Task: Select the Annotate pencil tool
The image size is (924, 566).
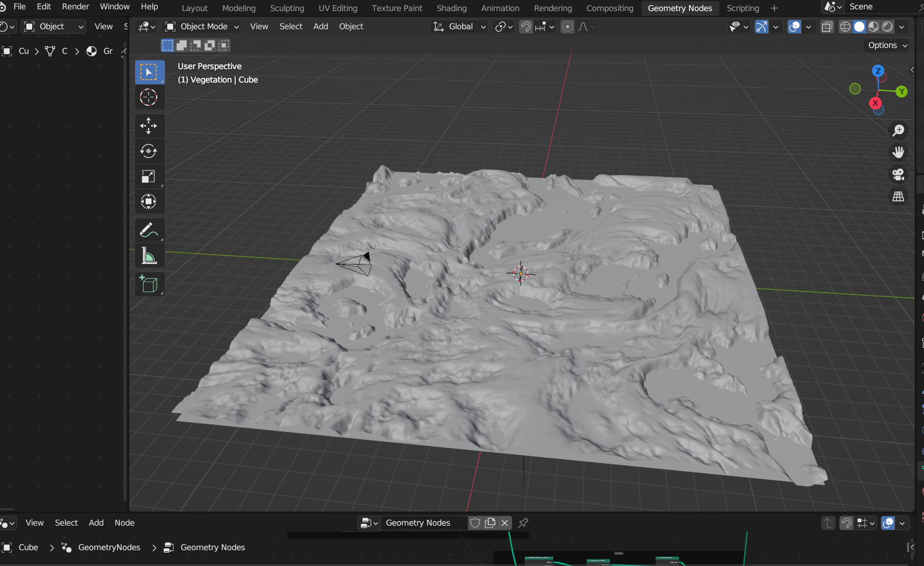Action: click(x=149, y=230)
